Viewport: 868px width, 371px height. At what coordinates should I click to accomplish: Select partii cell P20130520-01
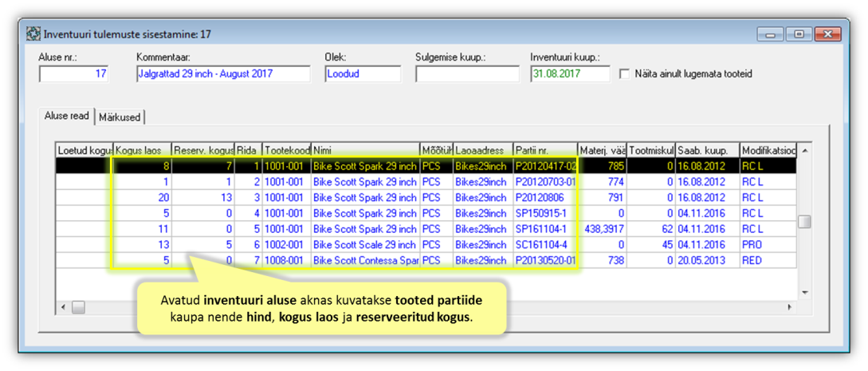tap(545, 260)
